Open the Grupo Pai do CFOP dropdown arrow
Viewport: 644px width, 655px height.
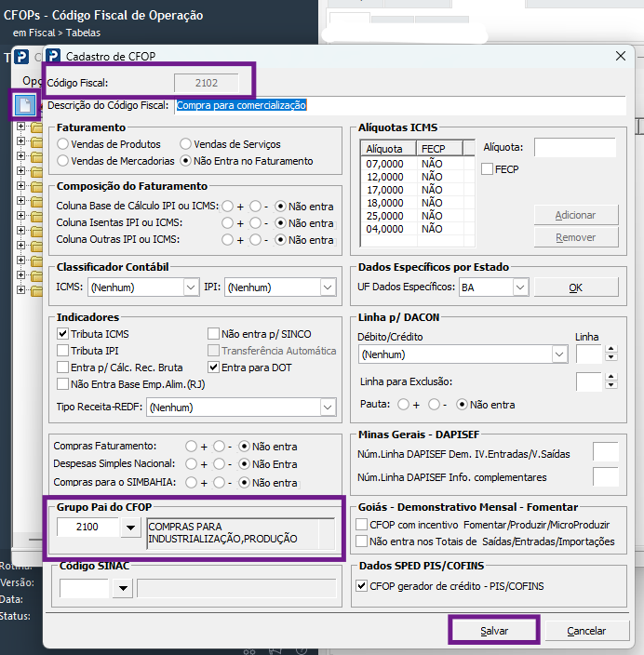130,528
